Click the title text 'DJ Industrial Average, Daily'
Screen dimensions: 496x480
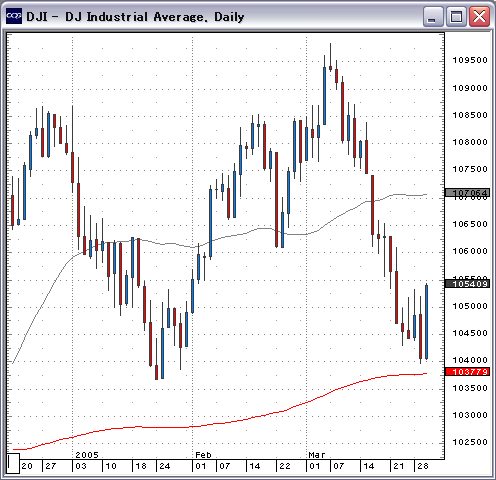[155, 17]
